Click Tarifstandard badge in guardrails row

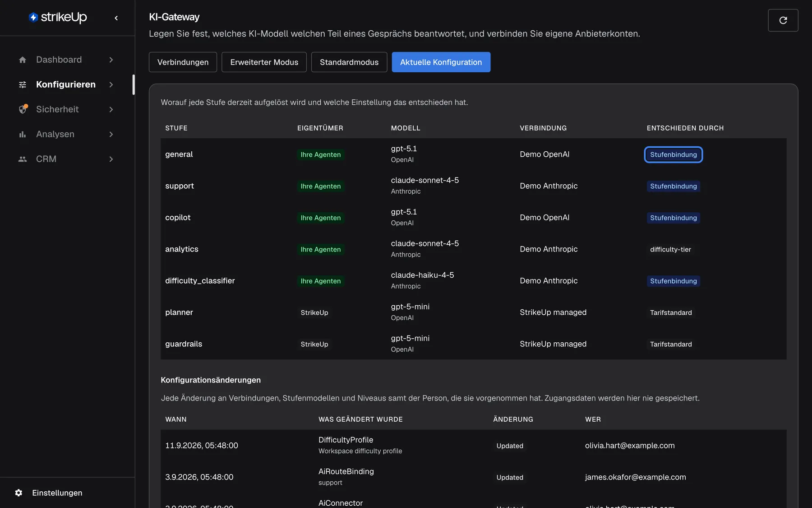[671, 344]
